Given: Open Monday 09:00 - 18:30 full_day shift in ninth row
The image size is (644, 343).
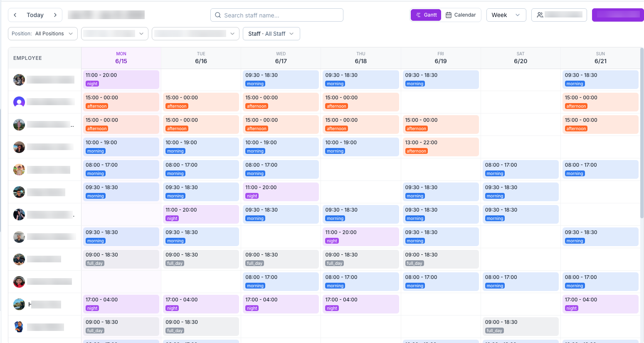Looking at the screenshot, I should 121,259.
